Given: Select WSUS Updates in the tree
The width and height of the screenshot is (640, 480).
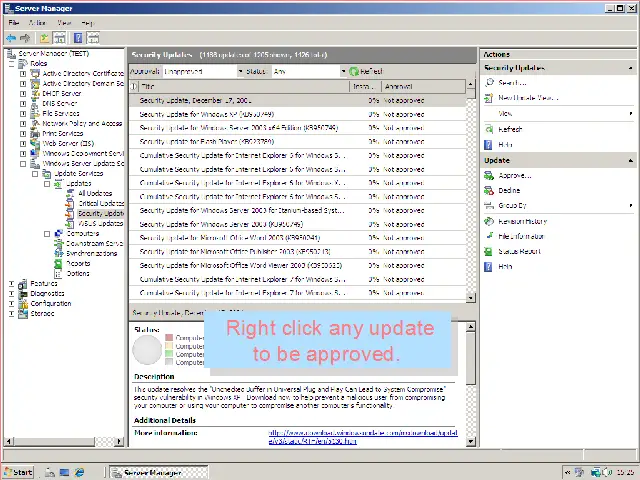Looking at the screenshot, I should point(100,223).
